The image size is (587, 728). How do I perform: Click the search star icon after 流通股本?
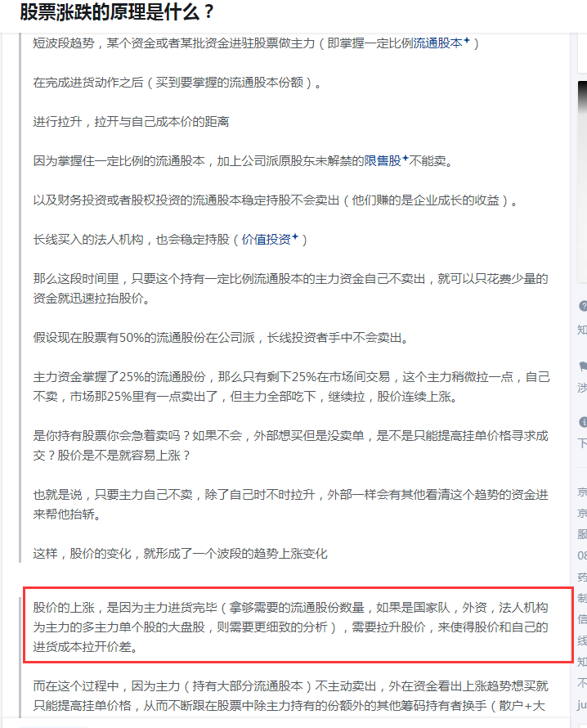tap(467, 41)
